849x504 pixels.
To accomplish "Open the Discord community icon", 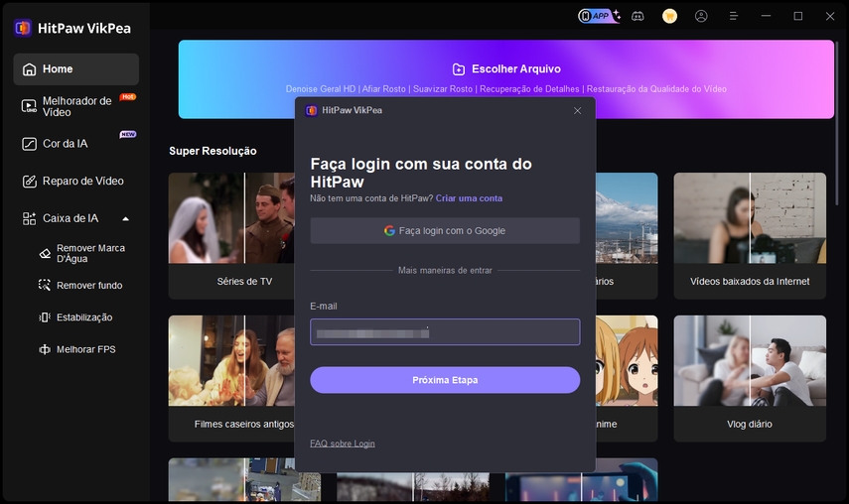I will (x=639, y=16).
